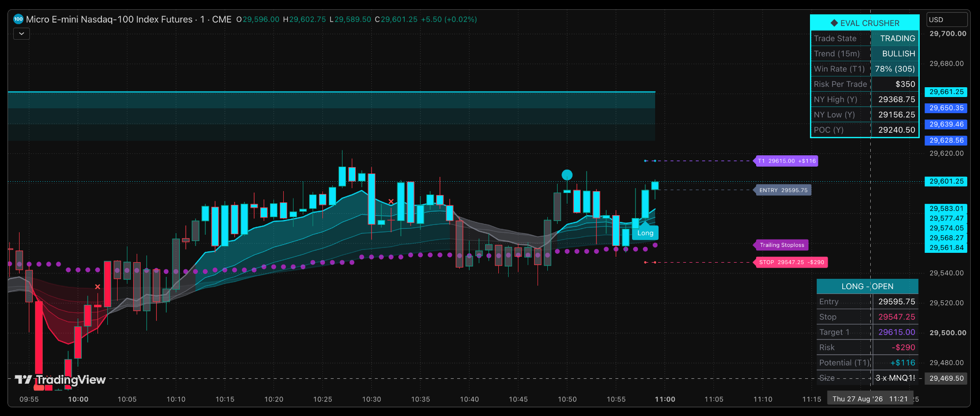Click the STOP 29547.25 label
Image resolution: width=980 pixels, height=416 pixels.
791,262
